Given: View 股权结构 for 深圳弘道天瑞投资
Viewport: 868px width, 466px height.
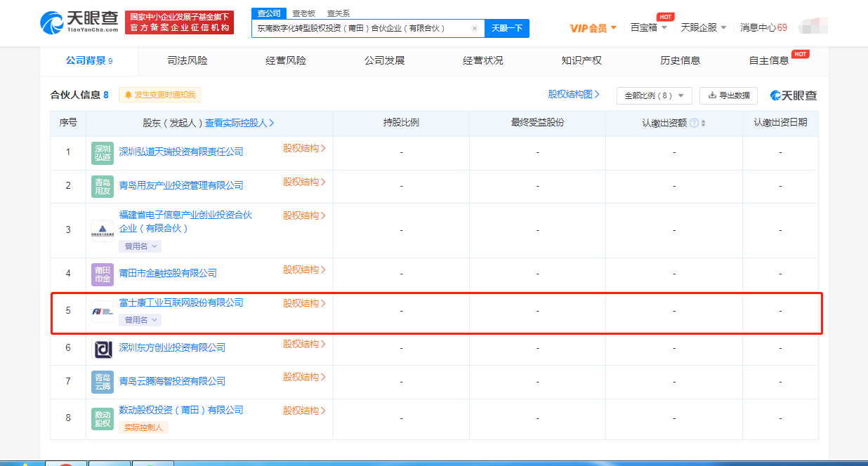Looking at the screenshot, I should coord(305,148).
